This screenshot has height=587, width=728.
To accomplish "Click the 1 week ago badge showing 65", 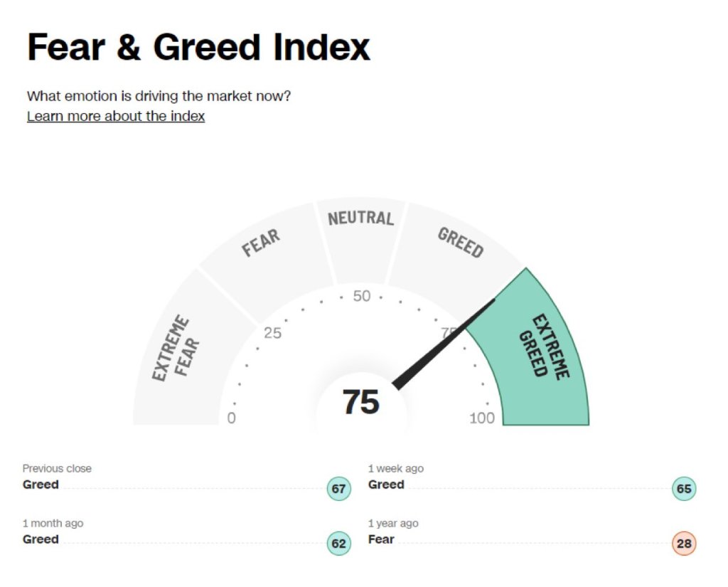I will point(684,490).
